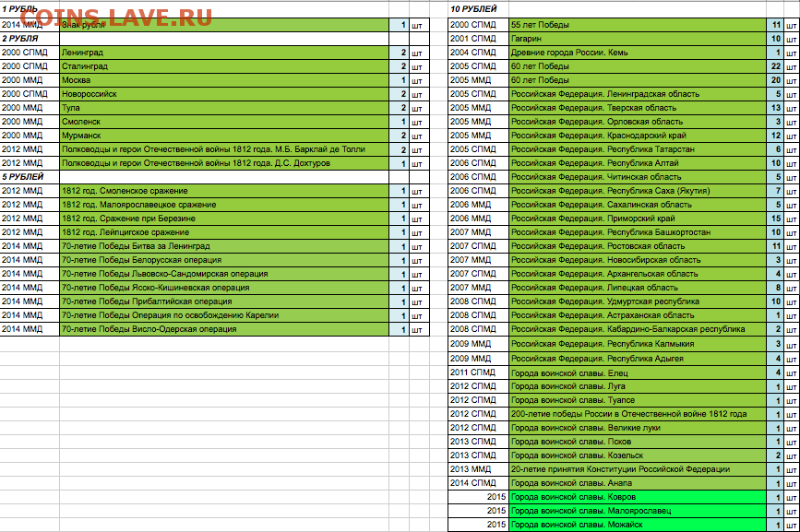Select the '2 РУБЛЯ' section header cell
The image size is (800, 532).
(28, 39)
